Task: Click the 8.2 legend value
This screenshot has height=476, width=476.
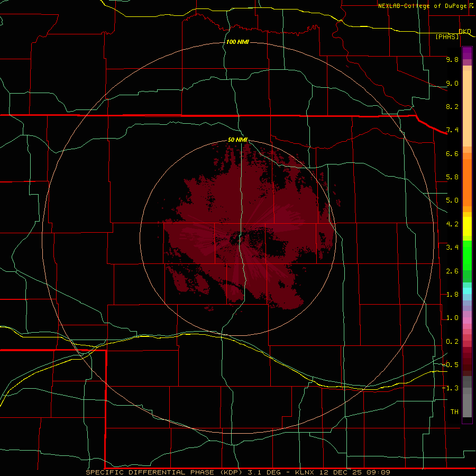Action: [x=452, y=106]
